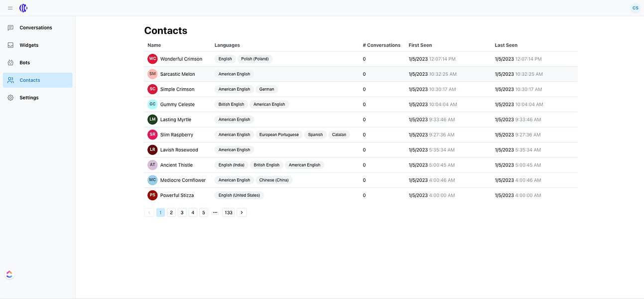Go to page 2 of contacts
Viewport: 644px width, 299px height.
pyautogui.click(x=171, y=212)
